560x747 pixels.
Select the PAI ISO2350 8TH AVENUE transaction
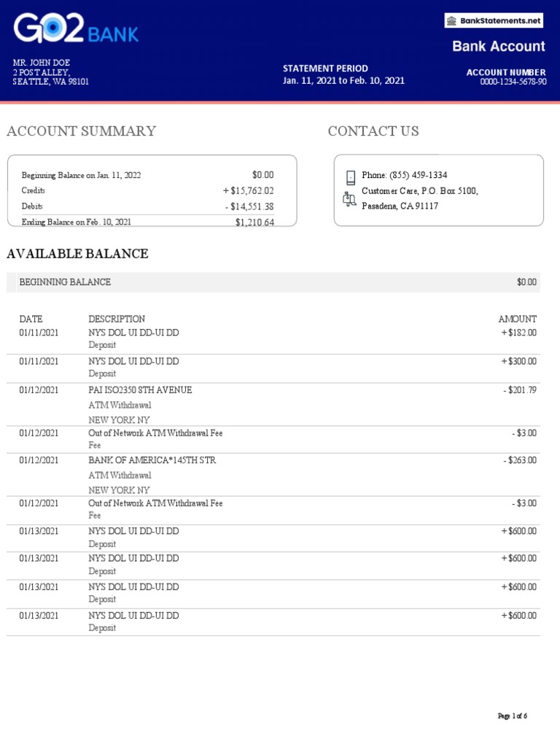point(140,390)
